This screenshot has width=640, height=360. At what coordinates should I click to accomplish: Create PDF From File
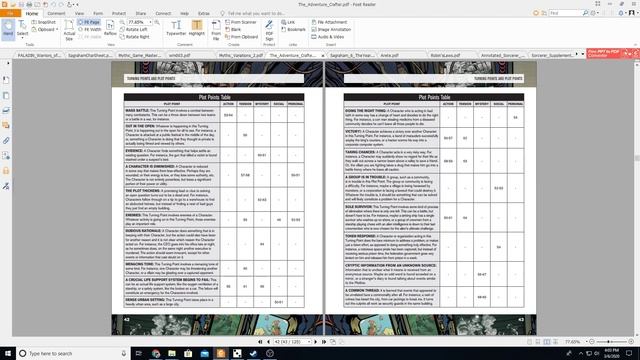(x=216, y=30)
